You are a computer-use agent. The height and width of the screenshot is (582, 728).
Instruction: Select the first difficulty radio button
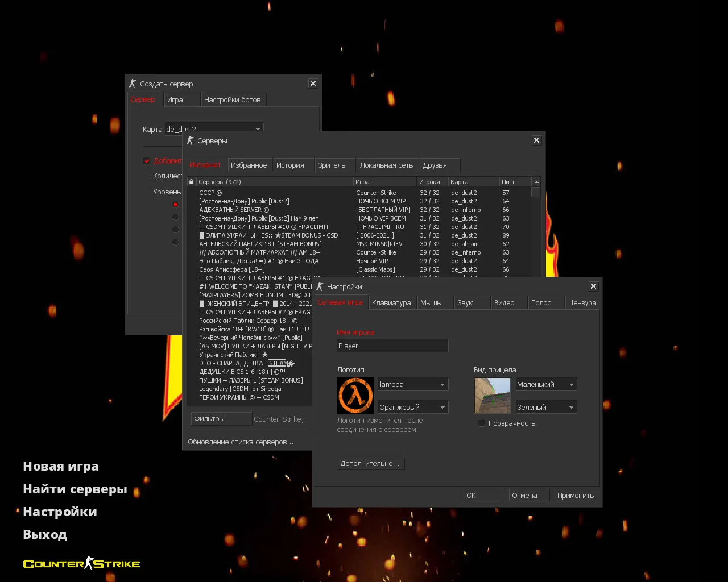pyautogui.click(x=175, y=205)
